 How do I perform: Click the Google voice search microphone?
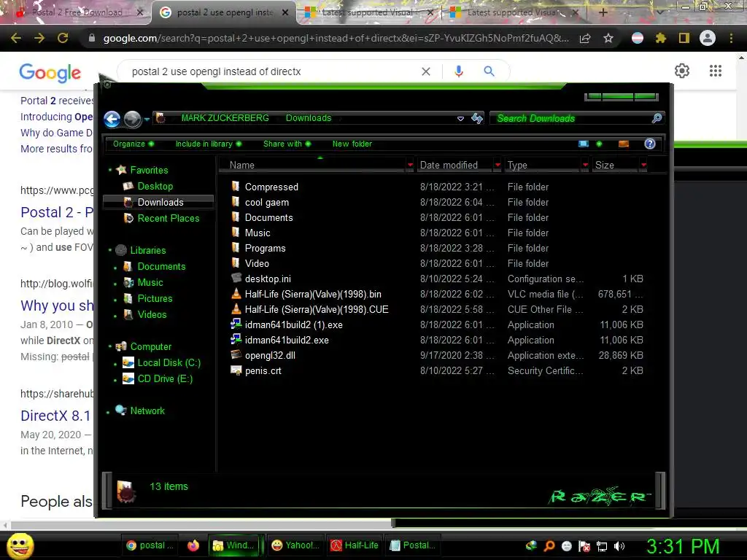pos(459,71)
